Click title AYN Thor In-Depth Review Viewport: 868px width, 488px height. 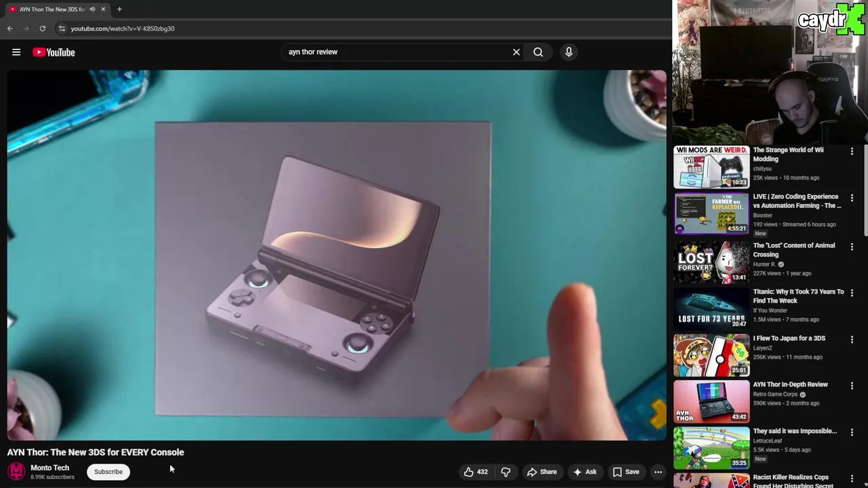pyautogui.click(x=790, y=384)
